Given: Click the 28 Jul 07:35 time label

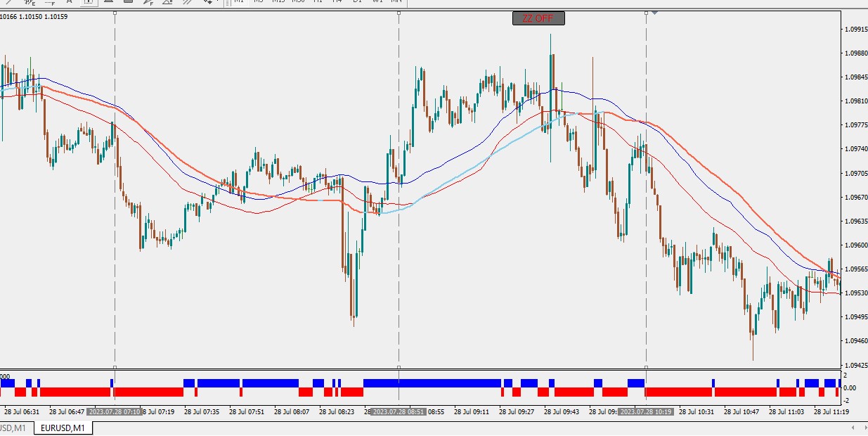Looking at the screenshot, I should [x=202, y=411].
